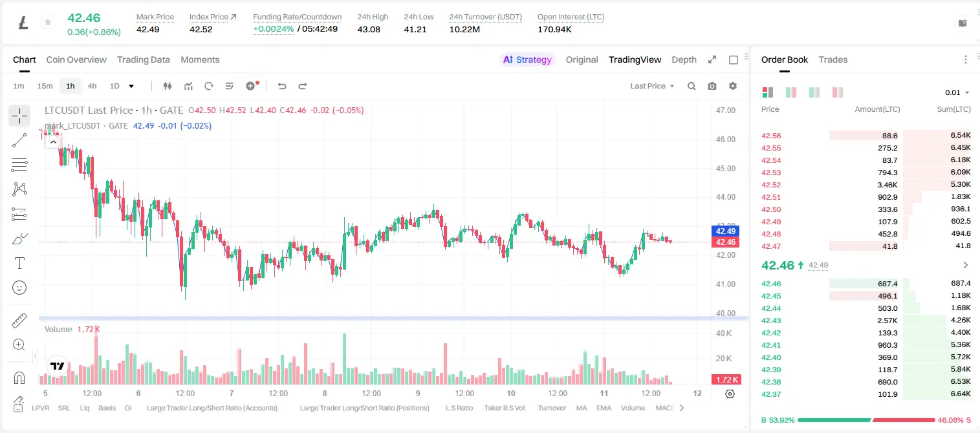Click the undo arrow in chart toolbar
This screenshot has height=433, width=980.
pos(282,86)
